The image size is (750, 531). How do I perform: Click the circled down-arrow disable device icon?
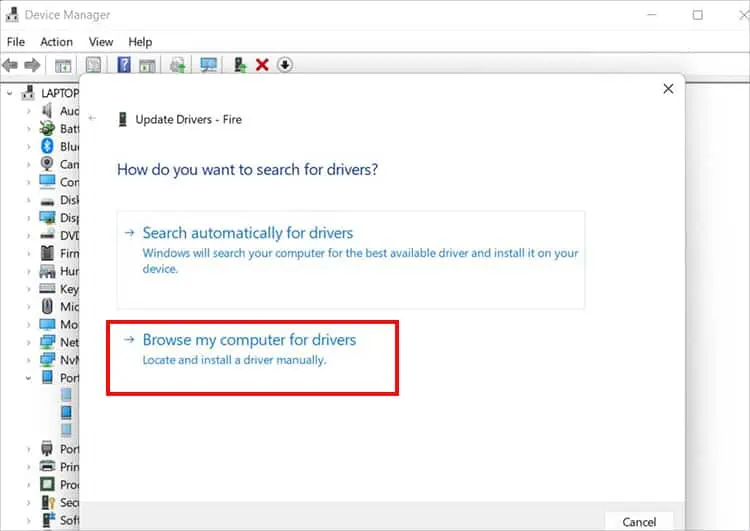285,65
